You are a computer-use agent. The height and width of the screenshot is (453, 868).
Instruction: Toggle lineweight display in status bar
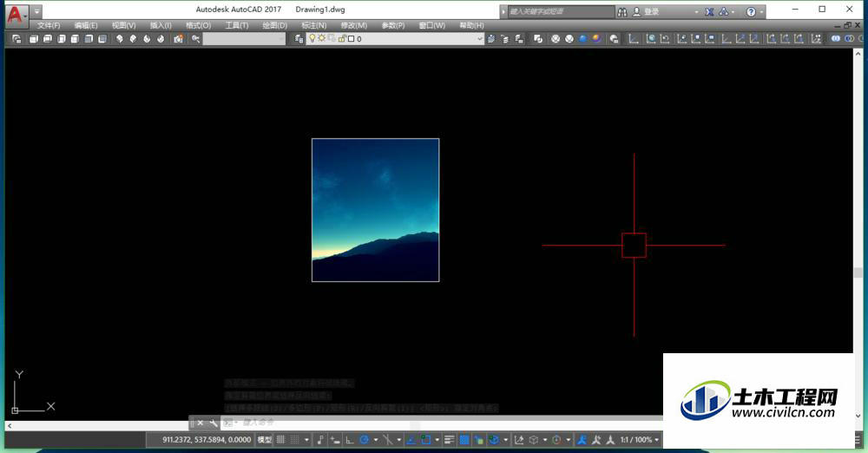tap(450, 440)
